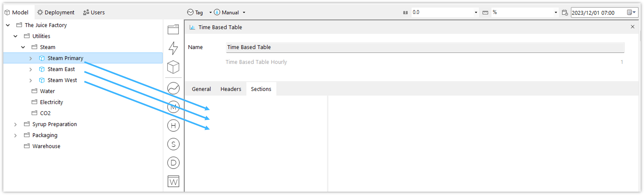Screen dimensions: 644x195
Task: Click the 3D cube entity icon
Action: [173, 67]
